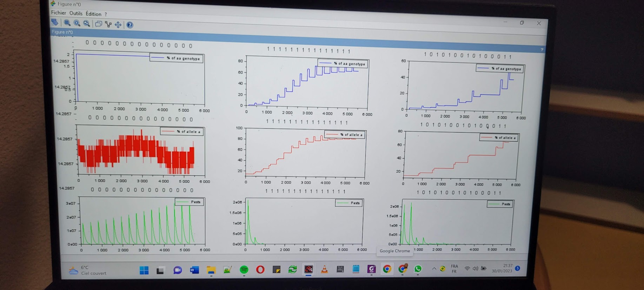This screenshot has height=290, width=644.
Task: Toggle datatip mode with speech bubbles icon
Action: click(99, 24)
